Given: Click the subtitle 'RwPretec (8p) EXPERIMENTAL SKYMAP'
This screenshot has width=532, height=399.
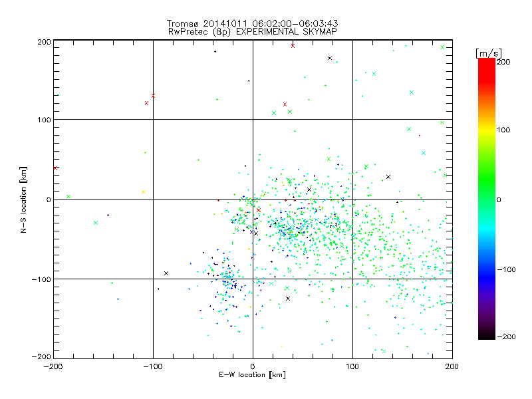Looking at the screenshot, I should point(253,32).
